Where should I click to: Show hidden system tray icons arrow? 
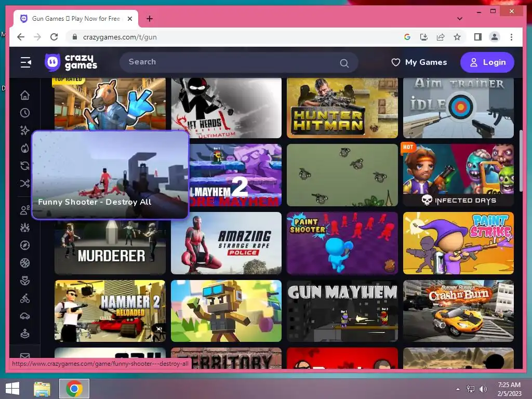(x=458, y=389)
